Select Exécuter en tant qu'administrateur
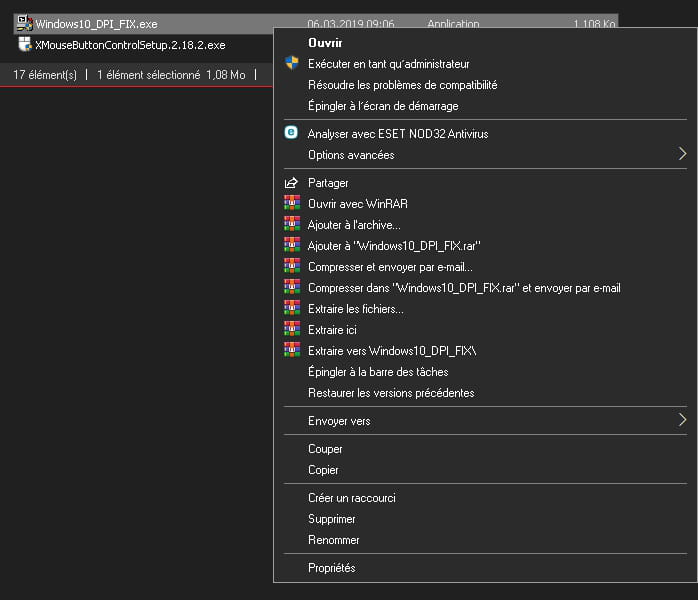Screen dimensions: 698x600 485,64
